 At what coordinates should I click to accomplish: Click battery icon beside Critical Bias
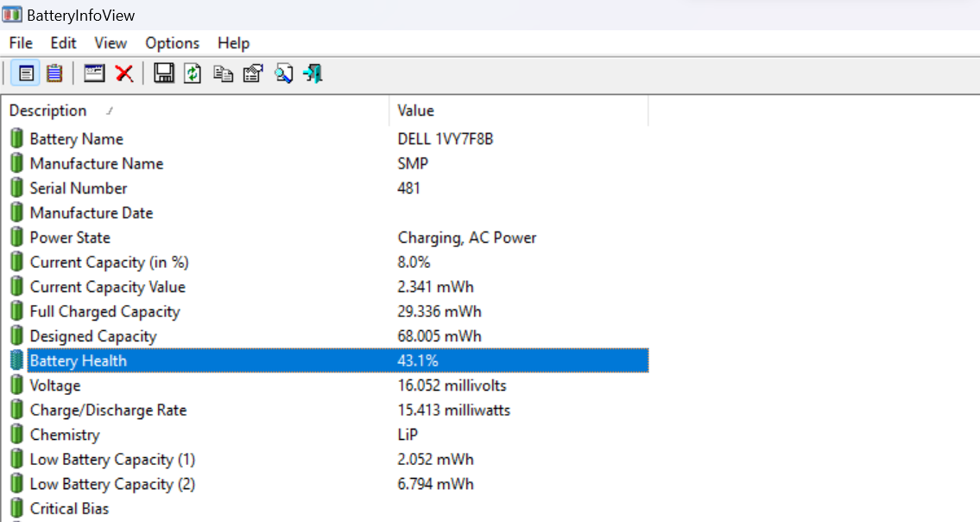pyautogui.click(x=17, y=508)
